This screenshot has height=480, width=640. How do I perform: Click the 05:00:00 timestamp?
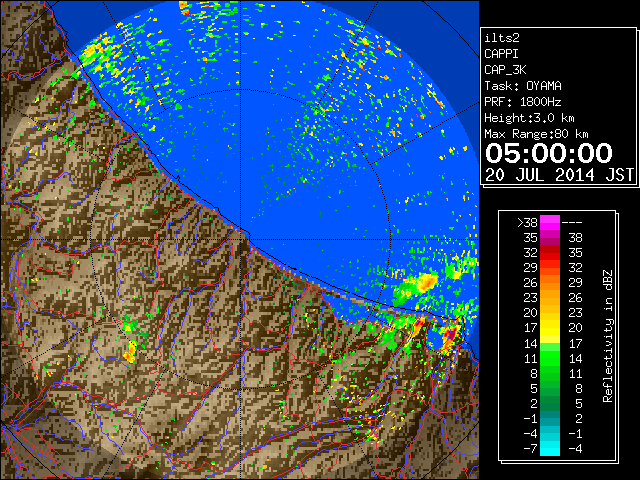pyautogui.click(x=549, y=153)
